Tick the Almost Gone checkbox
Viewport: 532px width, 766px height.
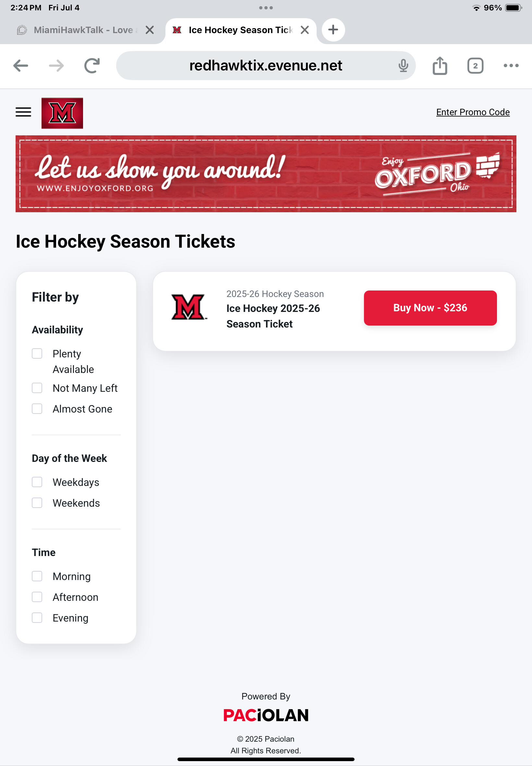point(37,409)
